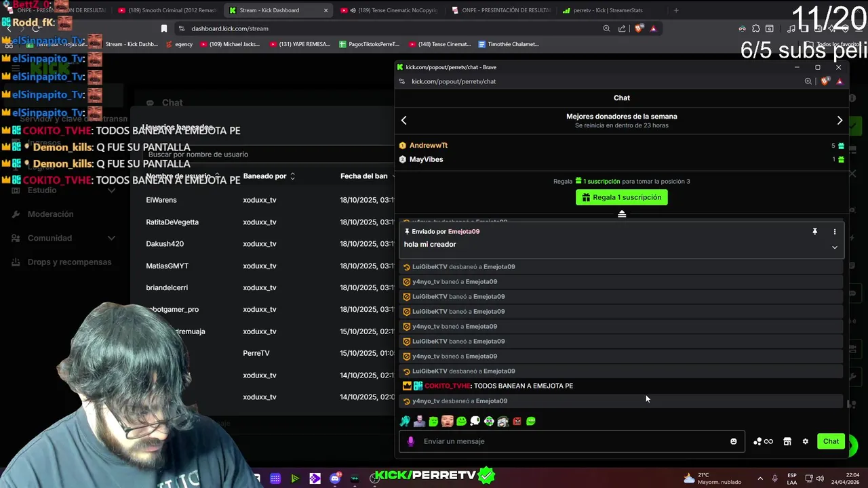Viewport: 868px width, 488px height.
Task: Select ElWarens row in banned users
Action: pyautogui.click(x=161, y=200)
